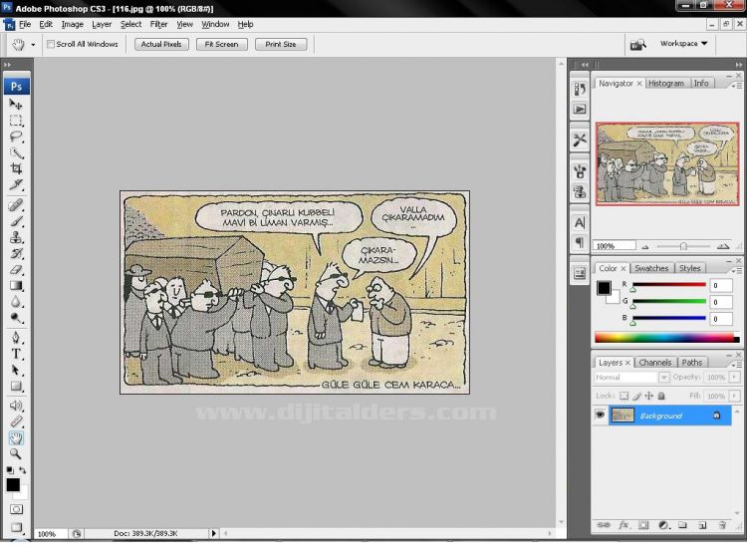This screenshot has height=560, width=747.
Task: Create a new layer button
Action: click(702, 525)
